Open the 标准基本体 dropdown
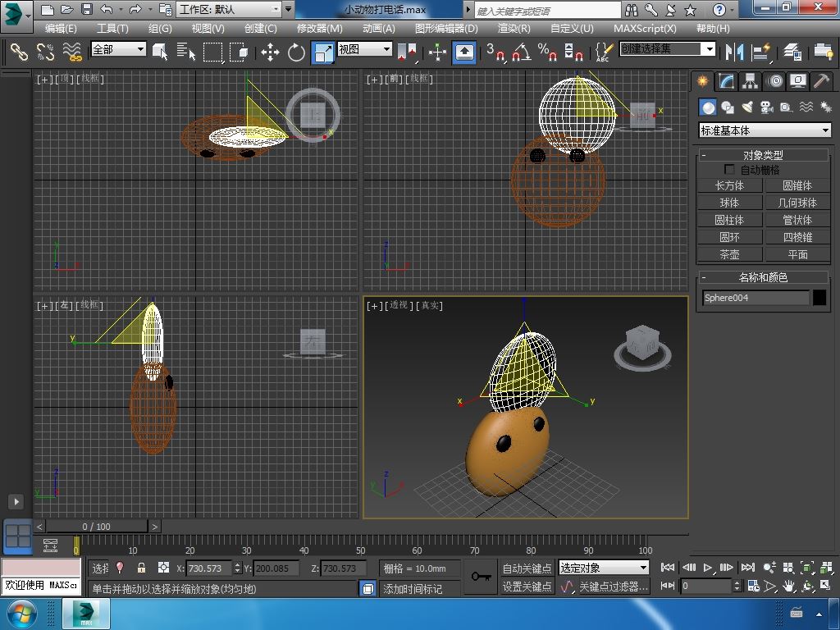The width and height of the screenshot is (840, 630). click(x=765, y=130)
